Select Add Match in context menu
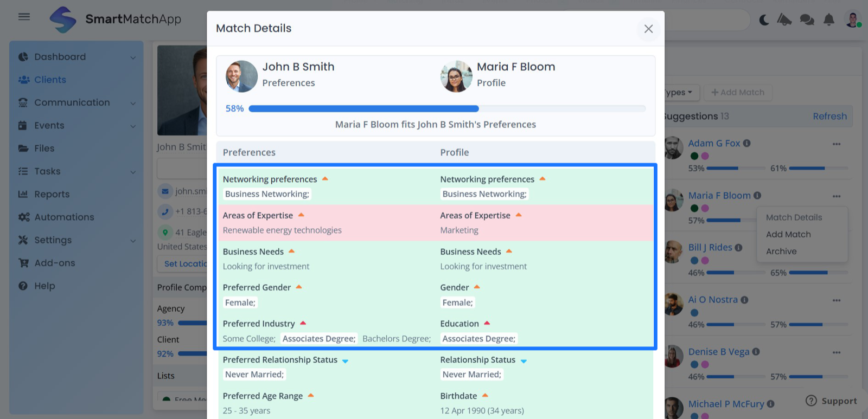This screenshot has height=419, width=868. coord(788,234)
